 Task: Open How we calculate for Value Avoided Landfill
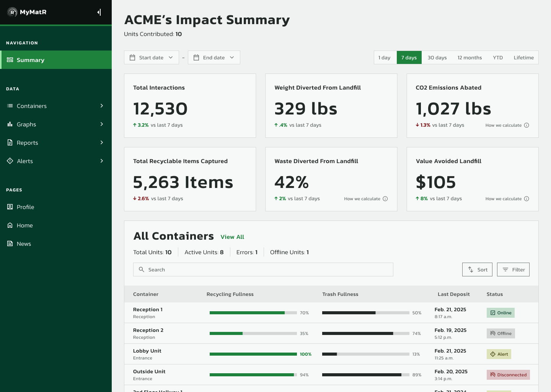click(x=507, y=199)
